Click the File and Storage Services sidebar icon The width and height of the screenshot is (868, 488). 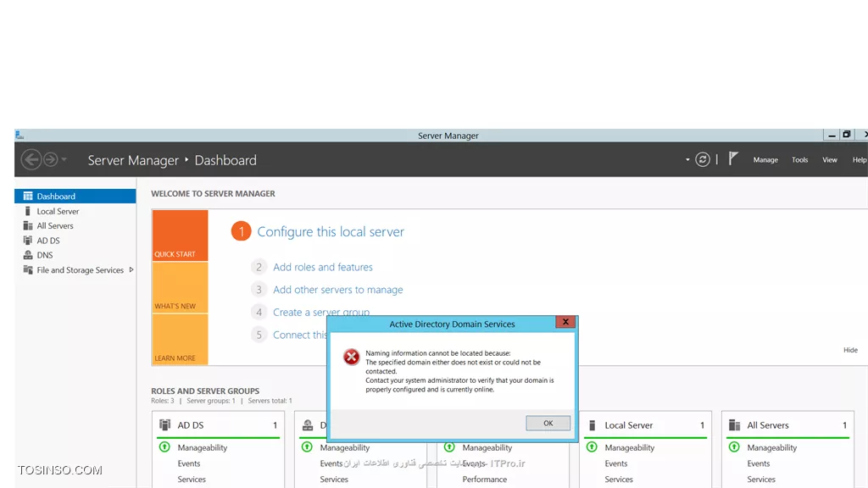[28, 270]
